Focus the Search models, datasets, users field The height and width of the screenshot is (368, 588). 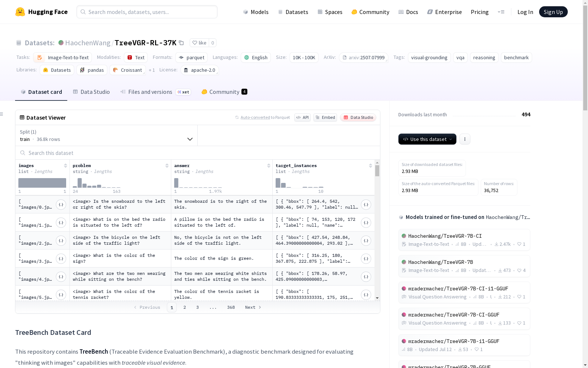147,12
